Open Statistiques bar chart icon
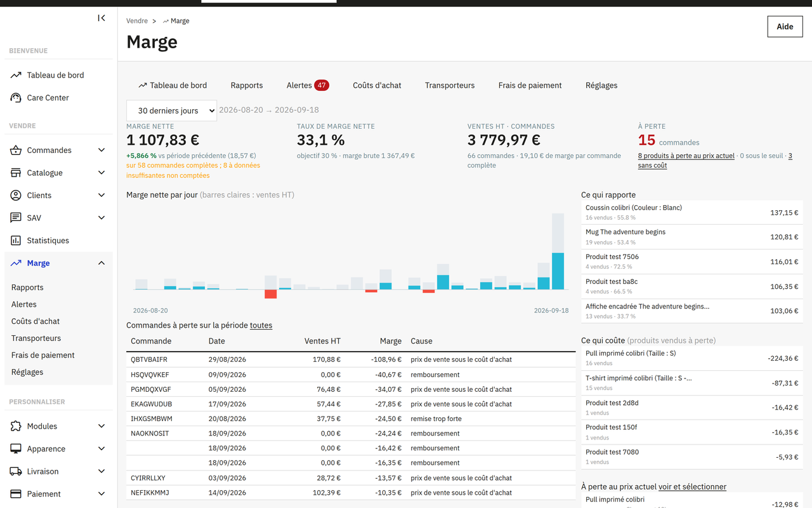The height and width of the screenshot is (508, 812). (16, 241)
